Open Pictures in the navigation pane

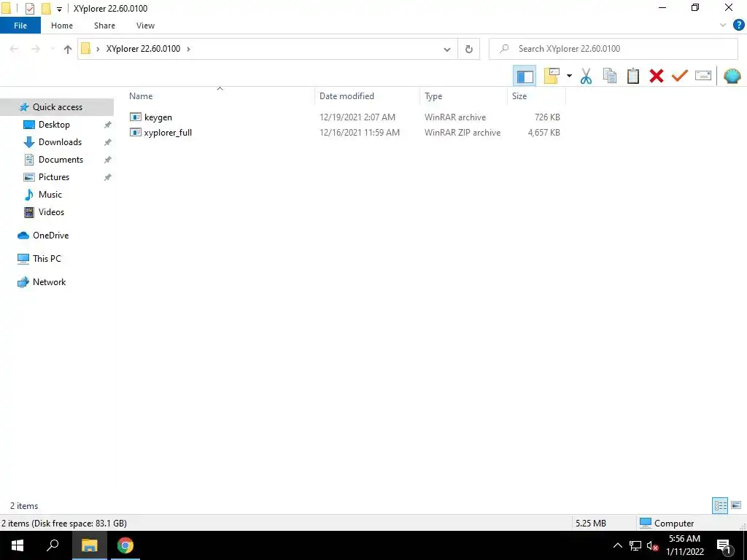[x=54, y=177]
